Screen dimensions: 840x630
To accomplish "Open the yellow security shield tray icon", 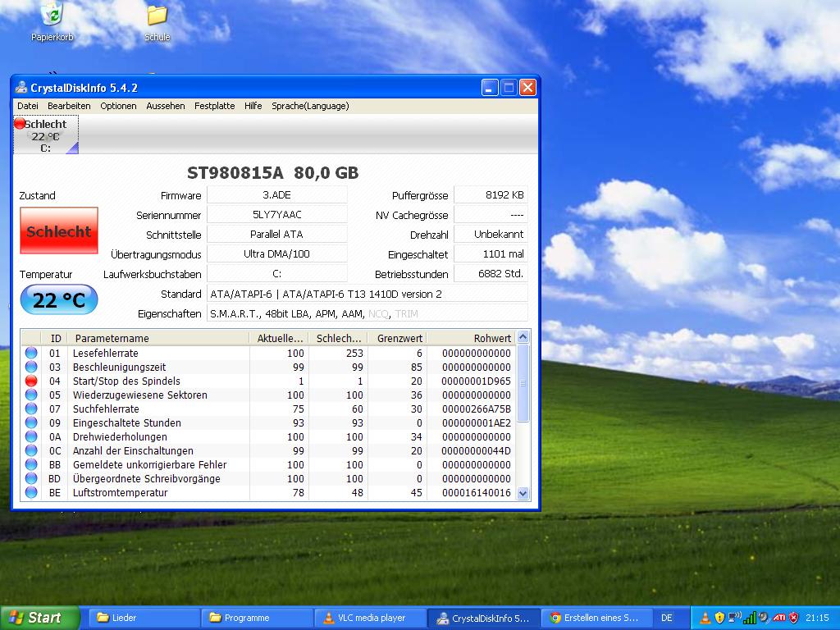I will [x=719, y=618].
